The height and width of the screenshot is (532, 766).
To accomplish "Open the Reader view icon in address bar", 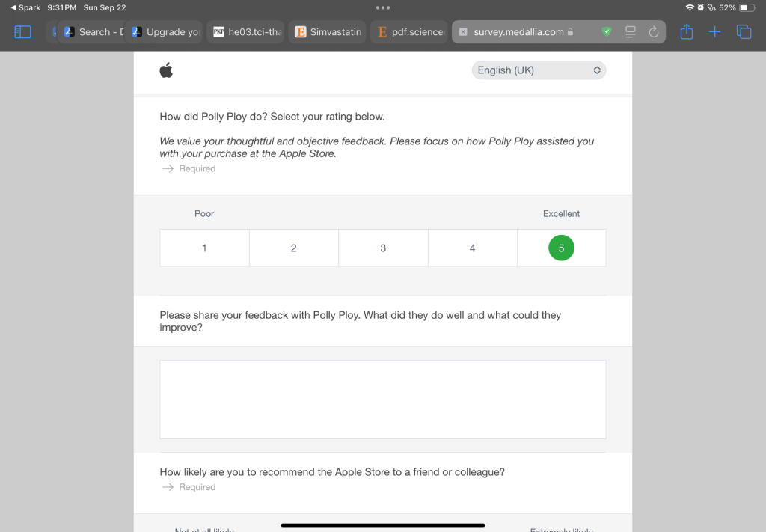I will coord(631,32).
